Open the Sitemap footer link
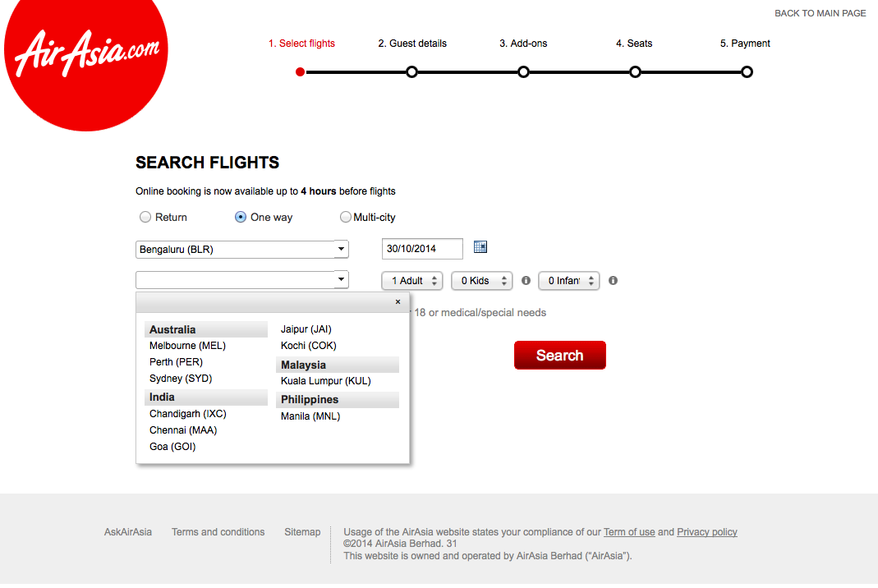 tap(302, 532)
